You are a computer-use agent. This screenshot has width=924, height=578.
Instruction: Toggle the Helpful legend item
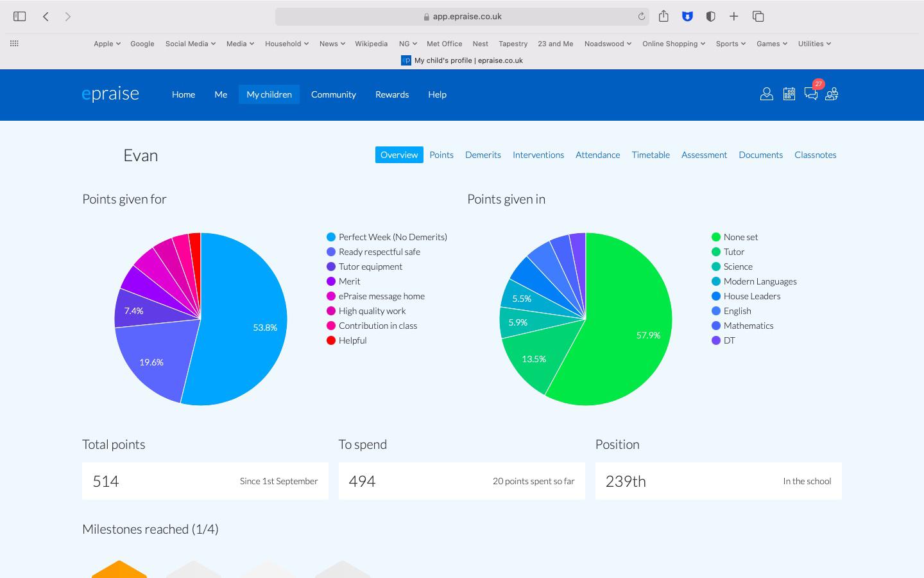(346, 340)
